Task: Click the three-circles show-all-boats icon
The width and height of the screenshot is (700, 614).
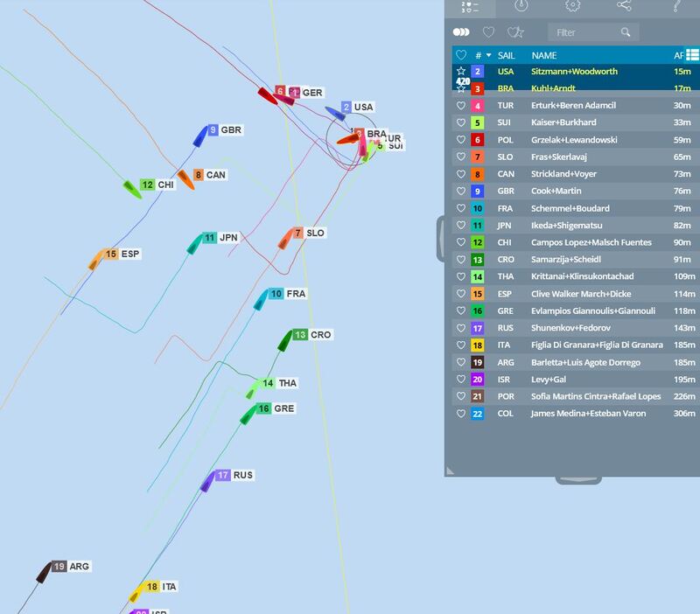Action: click(461, 32)
